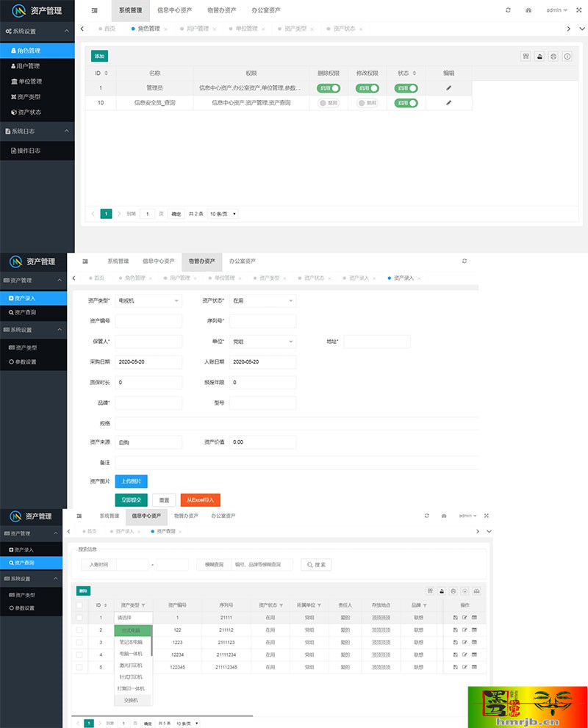Open 资产状态 column filter in asset query table
588x728 pixels.
281,605
